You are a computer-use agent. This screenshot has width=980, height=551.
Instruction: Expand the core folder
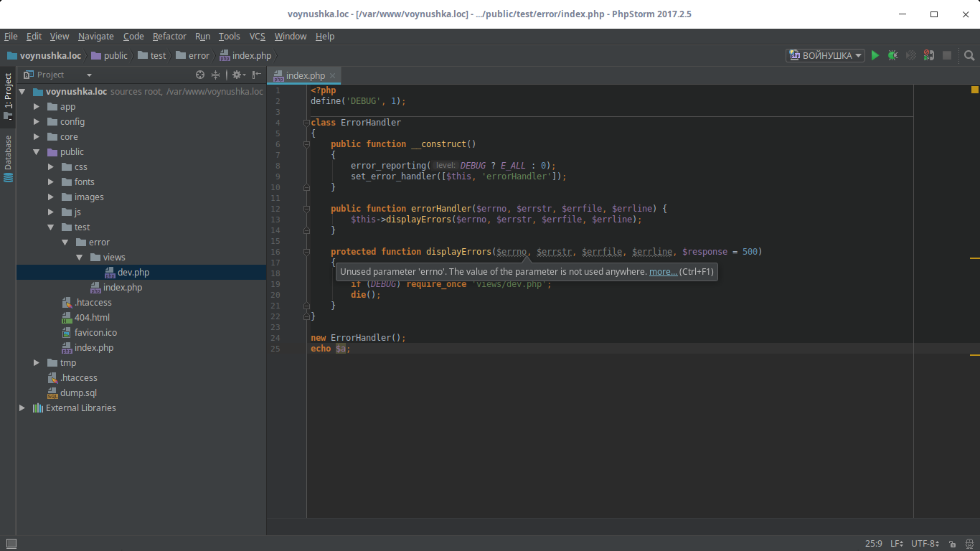pyautogui.click(x=37, y=136)
